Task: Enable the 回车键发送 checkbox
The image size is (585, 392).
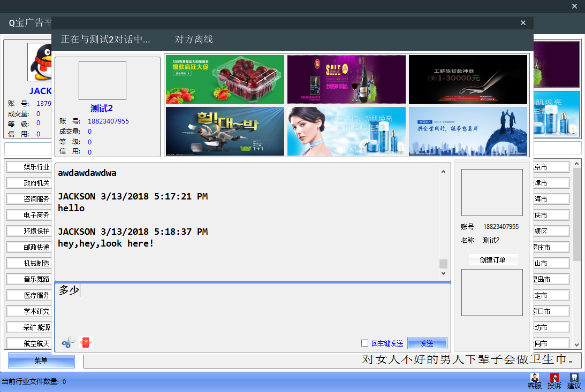Action: tap(364, 343)
